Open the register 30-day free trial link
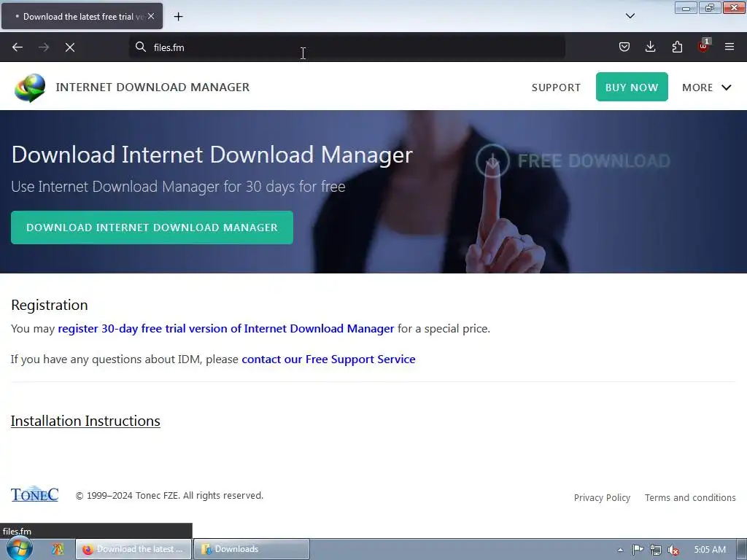This screenshot has width=747, height=560. coord(226,329)
